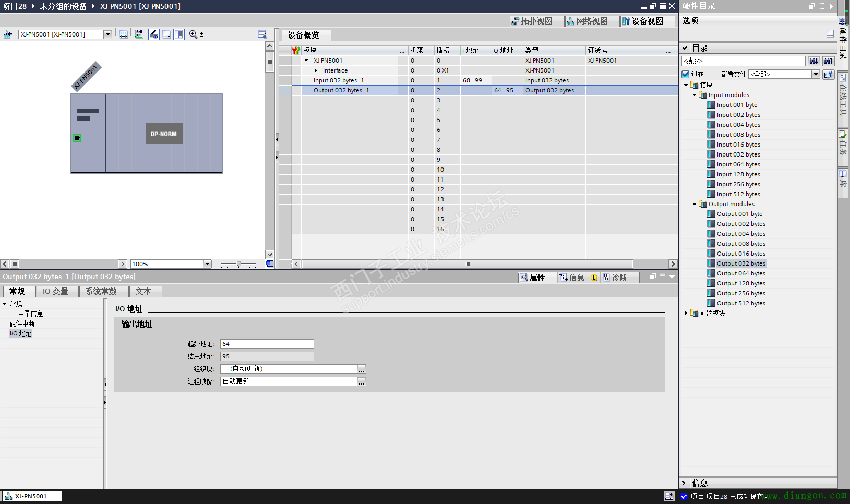Select the DP-NORM module in device graphic
The image size is (850, 504).
click(164, 134)
